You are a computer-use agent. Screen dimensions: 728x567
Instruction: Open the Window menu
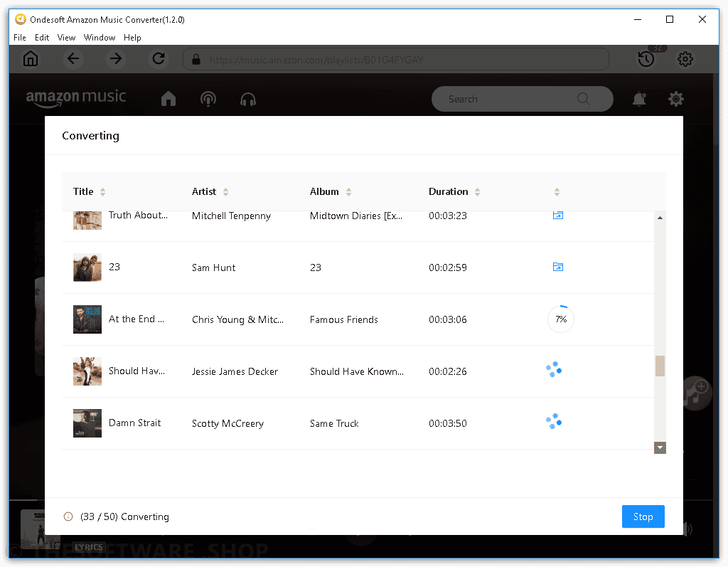tap(100, 38)
